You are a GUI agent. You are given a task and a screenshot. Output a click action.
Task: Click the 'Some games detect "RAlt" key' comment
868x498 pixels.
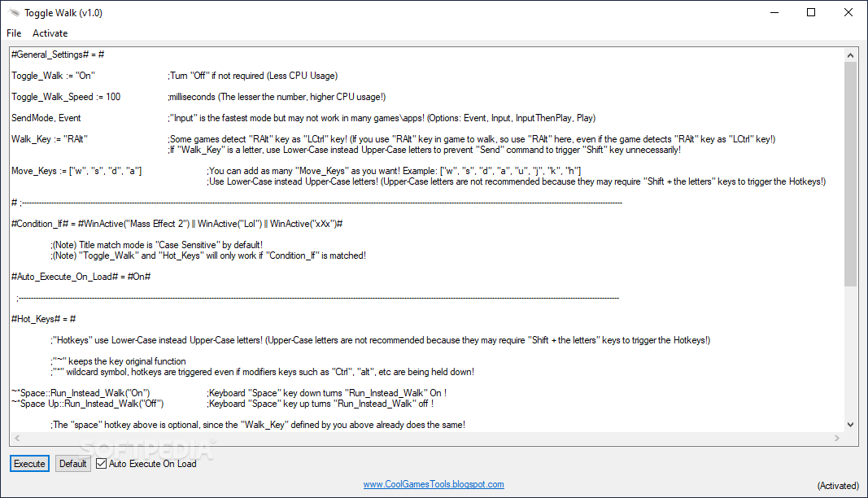click(472, 139)
